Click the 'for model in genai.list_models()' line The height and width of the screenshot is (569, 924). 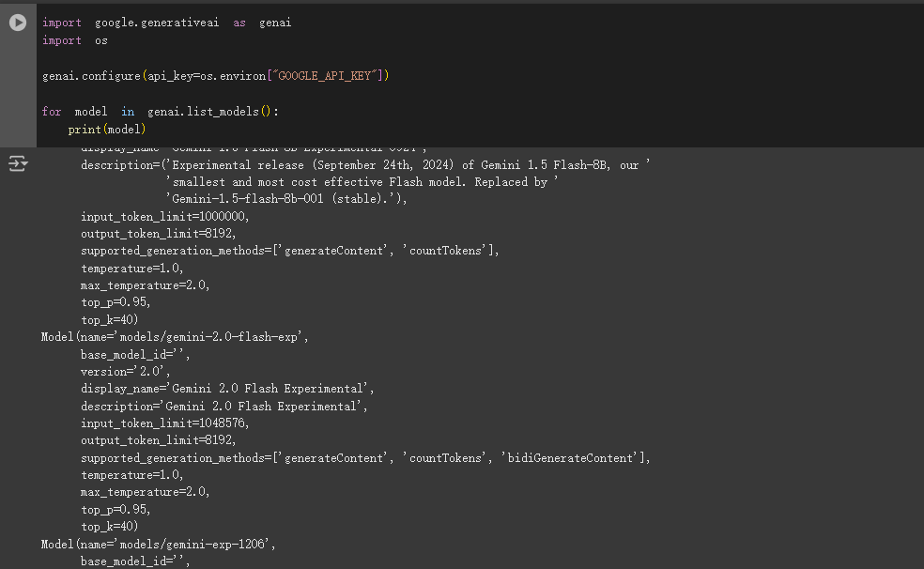pos(160,112)
